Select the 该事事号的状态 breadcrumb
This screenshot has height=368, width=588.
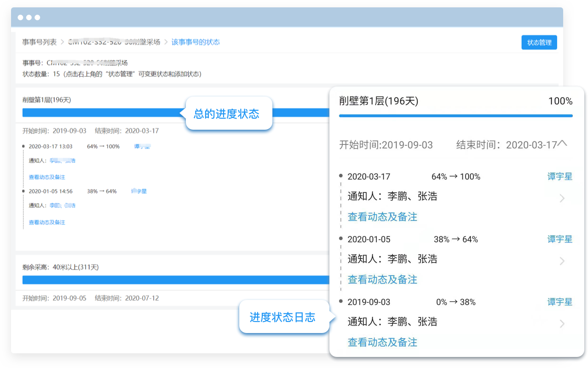(x=196, y=42)
